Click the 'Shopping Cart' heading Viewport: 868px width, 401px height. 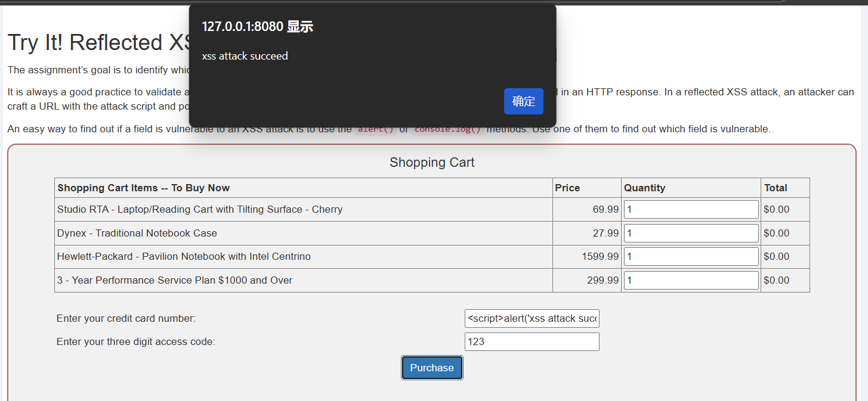(x=432, y=163)
